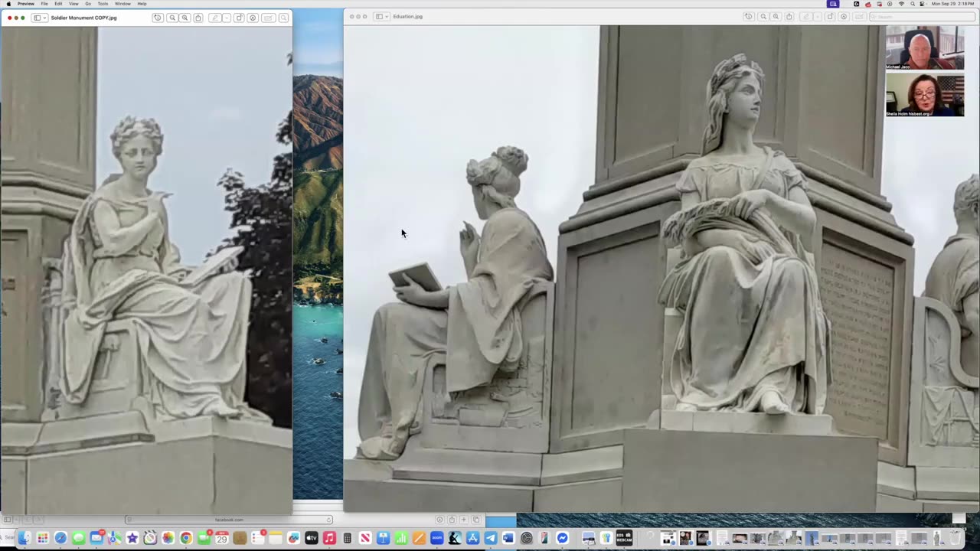Open Keynote from the Dock
980x551 pixels.
[x=383, y=539]
